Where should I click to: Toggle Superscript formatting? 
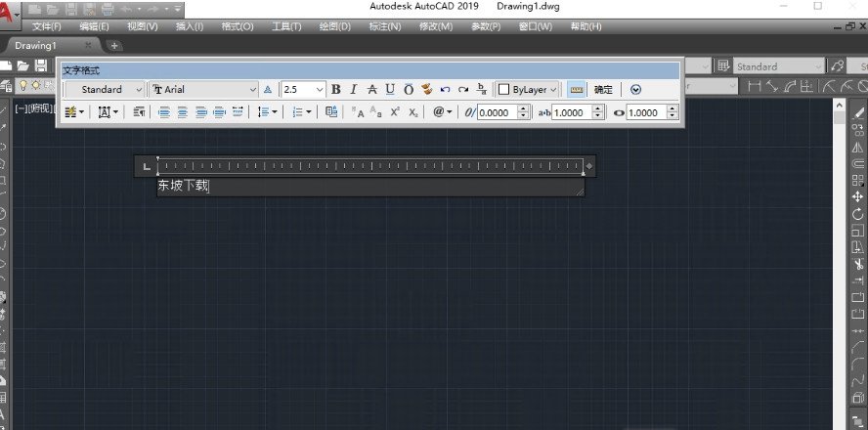395,112
